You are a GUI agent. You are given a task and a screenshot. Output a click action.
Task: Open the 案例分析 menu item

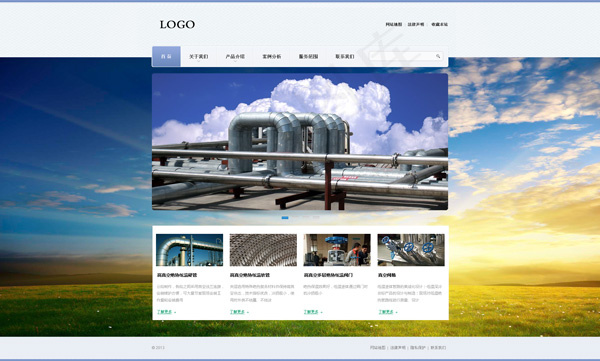pos(272,56)
